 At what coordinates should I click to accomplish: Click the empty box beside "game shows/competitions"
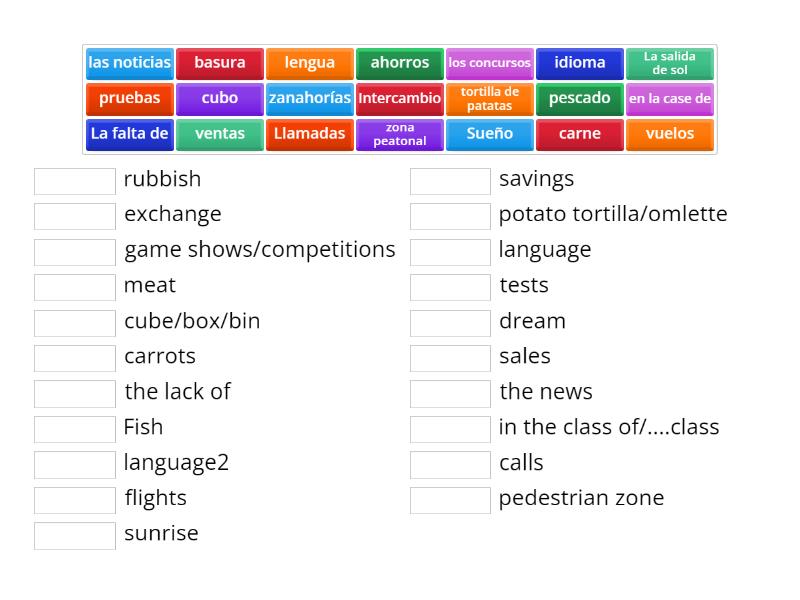click(74, 251)
